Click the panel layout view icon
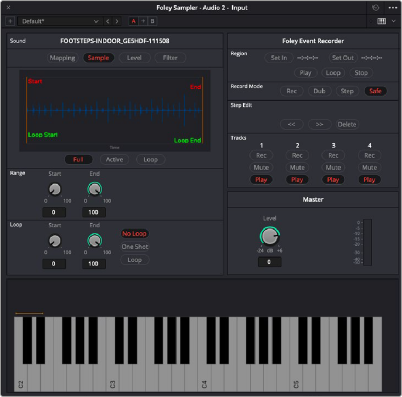Image resolution: width=402 pixels, height=397 pixels. [x=382, y=21]
